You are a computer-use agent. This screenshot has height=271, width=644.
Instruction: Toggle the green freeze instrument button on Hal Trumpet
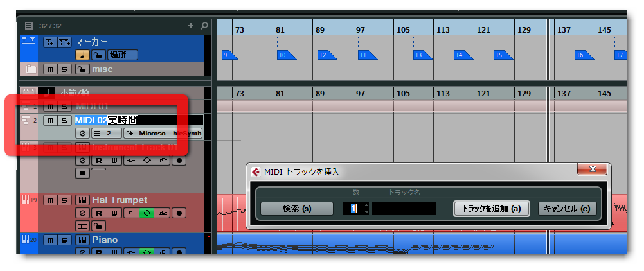pos(147,213)
